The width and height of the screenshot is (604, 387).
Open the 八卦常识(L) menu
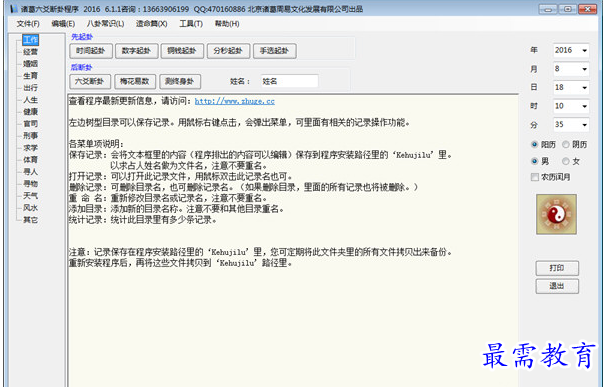coord(105,24)
